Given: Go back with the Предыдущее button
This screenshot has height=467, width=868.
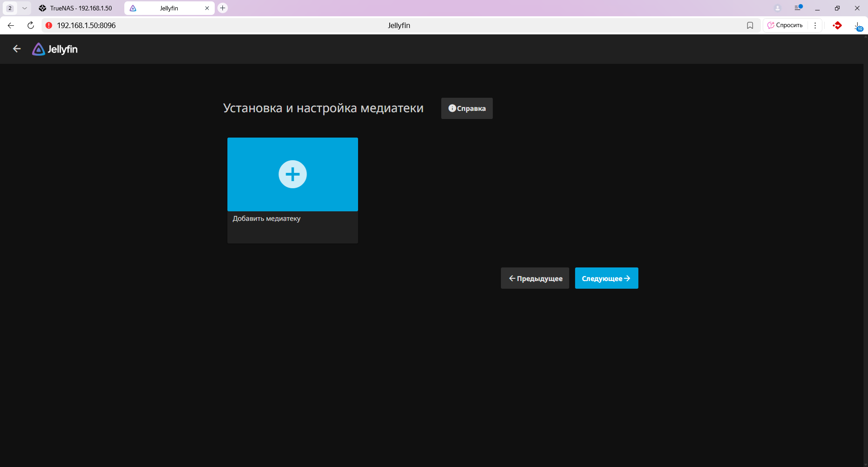Looking at the screenshot, I should (x=535, y=278).
